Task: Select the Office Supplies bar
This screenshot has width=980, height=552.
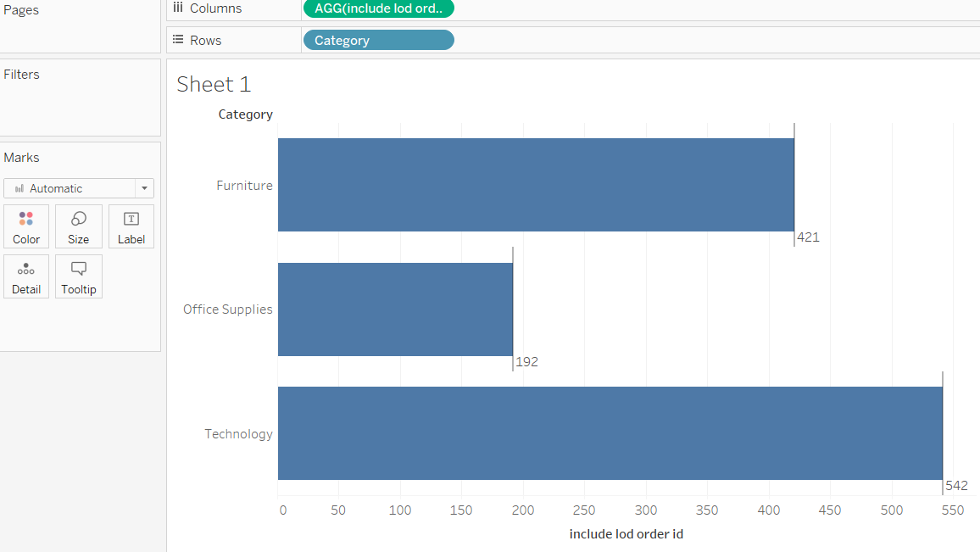Action: click(x=396, y=309)
